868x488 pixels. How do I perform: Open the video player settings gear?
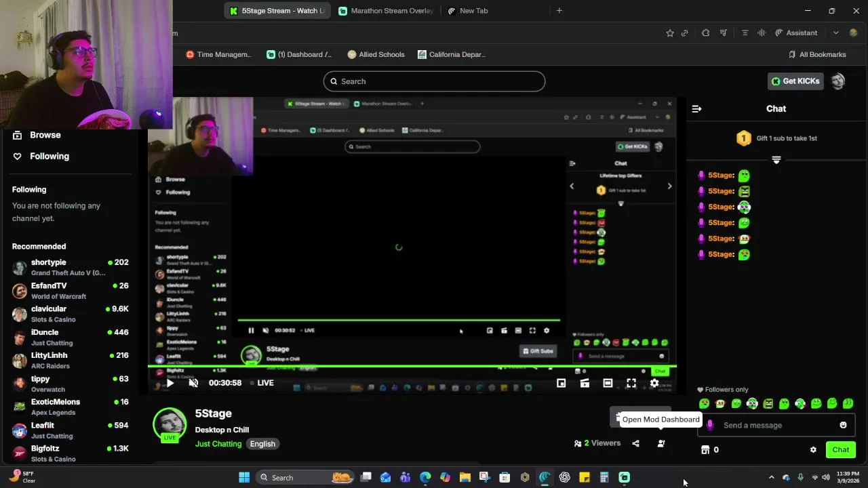click(654, 383)
